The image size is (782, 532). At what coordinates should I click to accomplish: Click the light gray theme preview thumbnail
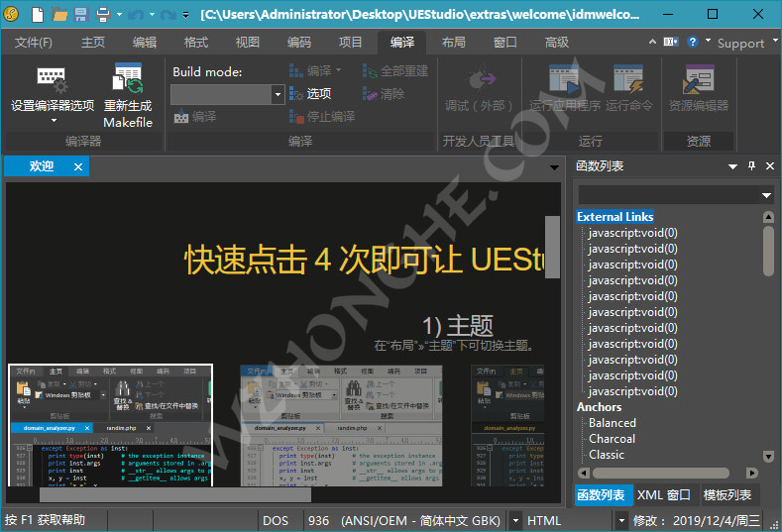pyautogui.click(x=341, y=425)
